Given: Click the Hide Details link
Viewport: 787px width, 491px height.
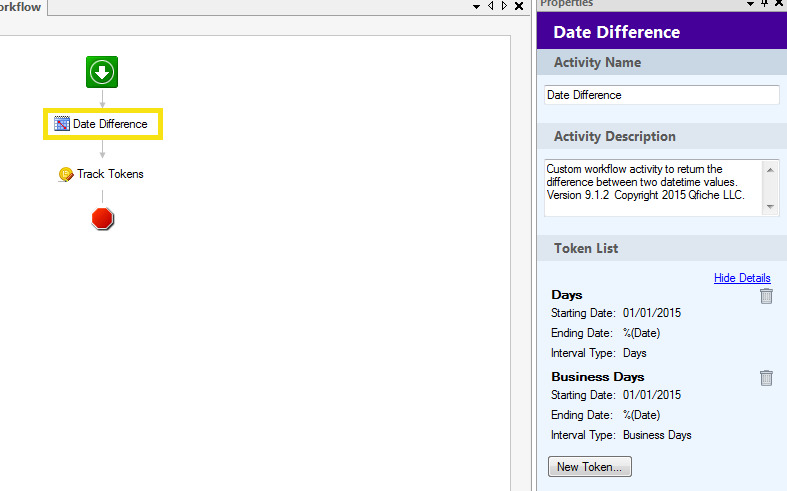Looking at the screenshot, I should coord(742,278).
